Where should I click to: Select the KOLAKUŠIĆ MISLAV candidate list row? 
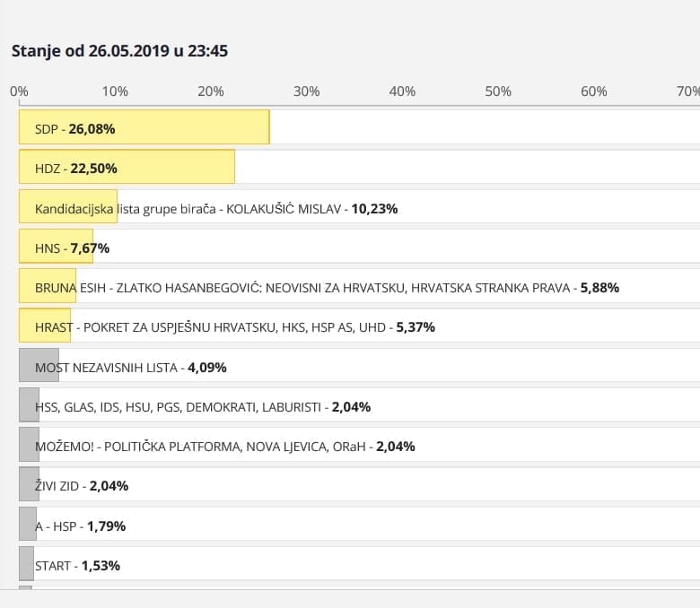(x=215, y=208)
